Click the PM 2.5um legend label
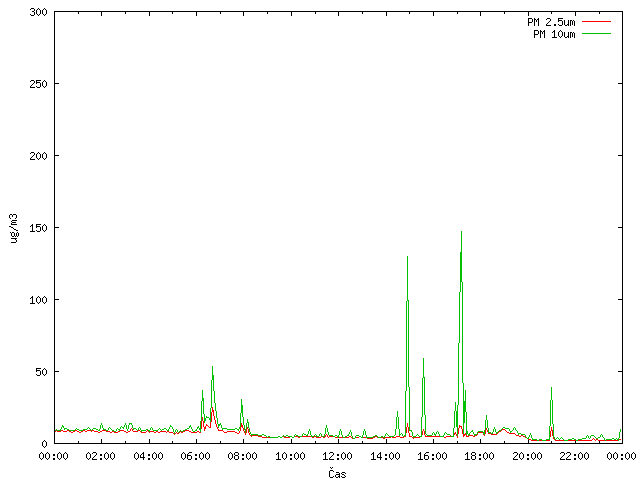Viewport: 640px width, 480px height. pos(551,22)
